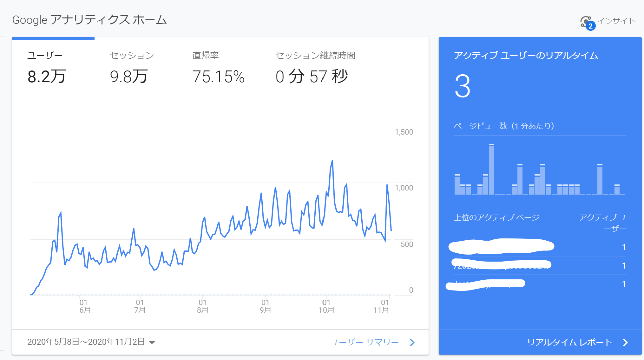Open the date range selector dropdown
Screen dimensions: 644x360
(x=152, y=342)
